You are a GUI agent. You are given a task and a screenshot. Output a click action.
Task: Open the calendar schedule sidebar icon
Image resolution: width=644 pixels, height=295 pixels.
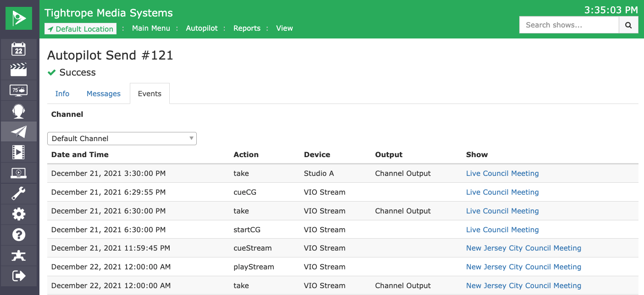coord(19,49)
